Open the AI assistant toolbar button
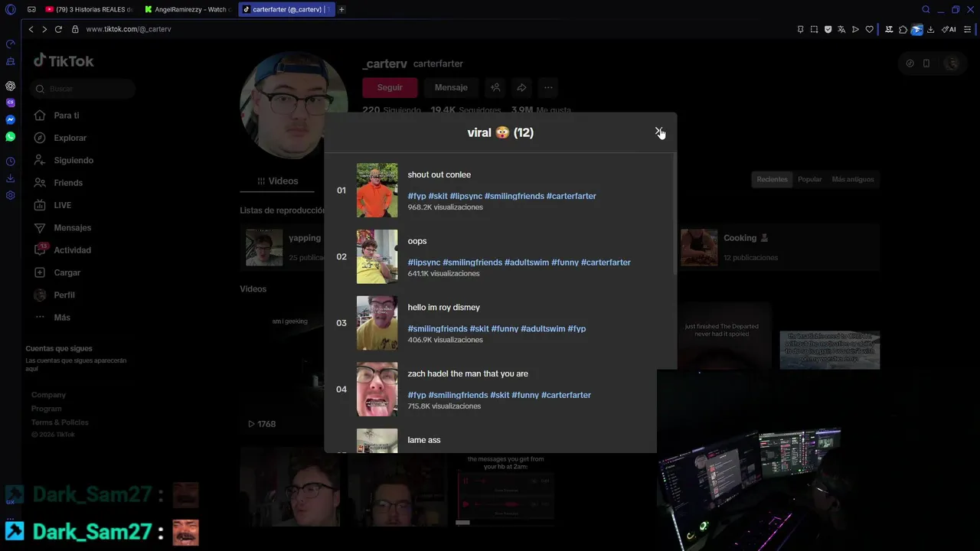The width and height of the screenshot is (980, 551). pyautogui.click(x=949, y=29)
